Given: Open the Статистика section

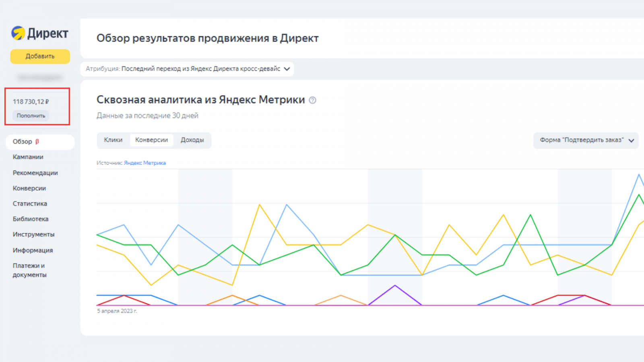Looking at the screenshot, I should point(30,204).
